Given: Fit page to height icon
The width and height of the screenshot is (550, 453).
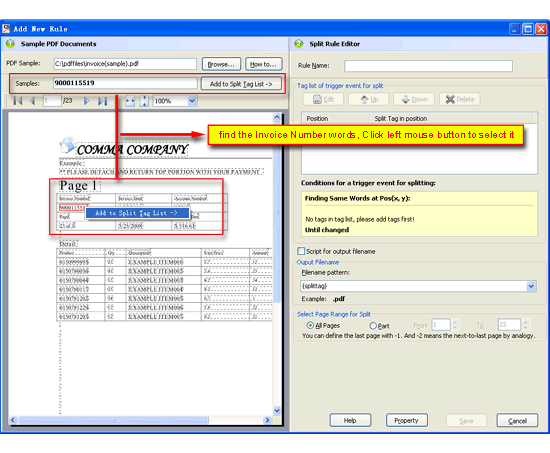Looking at the screenshot, I should click(144, 101).
